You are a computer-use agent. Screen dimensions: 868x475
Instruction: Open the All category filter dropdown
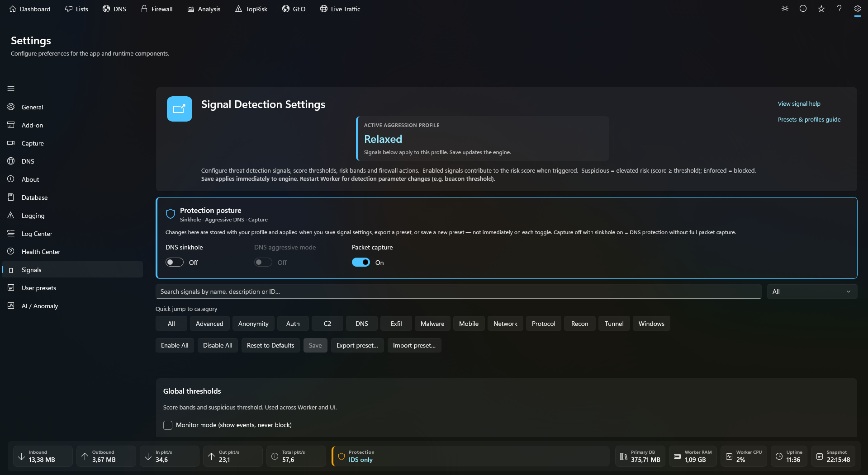pyautogui.click(x=812, y=292)
